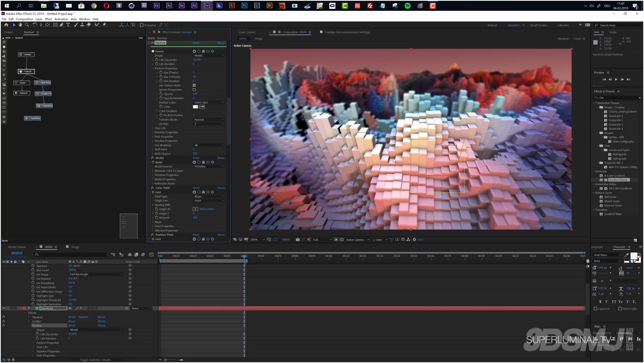
Task: Select the Rotation tool
Action: pos(35,25)
